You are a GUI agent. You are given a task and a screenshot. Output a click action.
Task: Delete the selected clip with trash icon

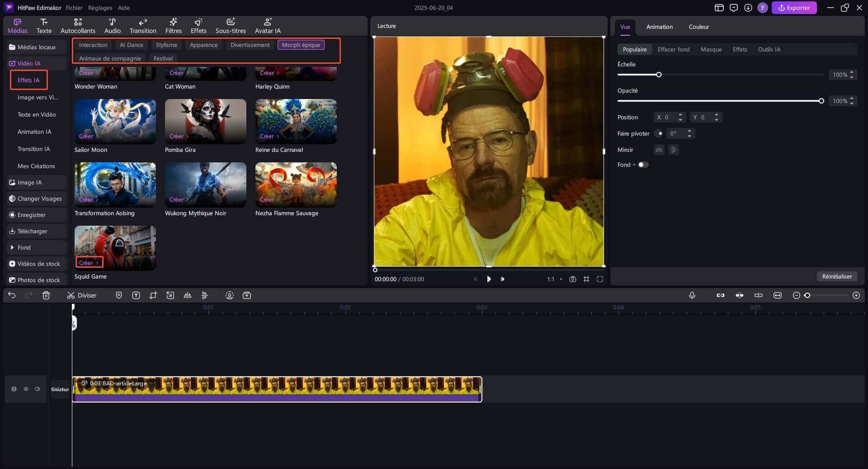(x=46, y=295)
